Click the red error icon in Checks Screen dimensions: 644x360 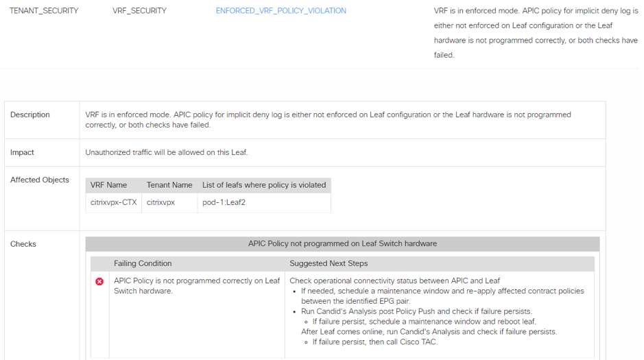(99, 282)
